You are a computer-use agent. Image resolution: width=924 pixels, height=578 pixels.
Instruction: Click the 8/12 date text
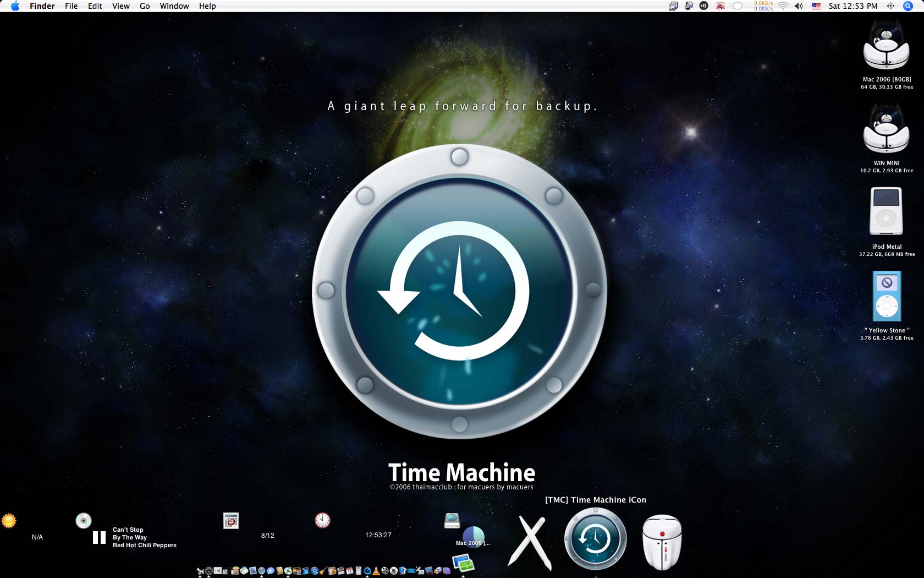coord(268,536)
